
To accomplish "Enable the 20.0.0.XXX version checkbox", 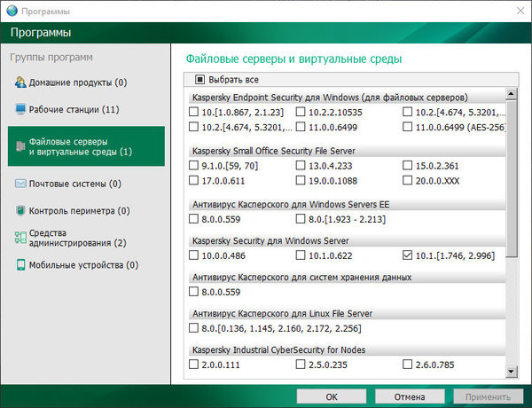I will [407, 181].
